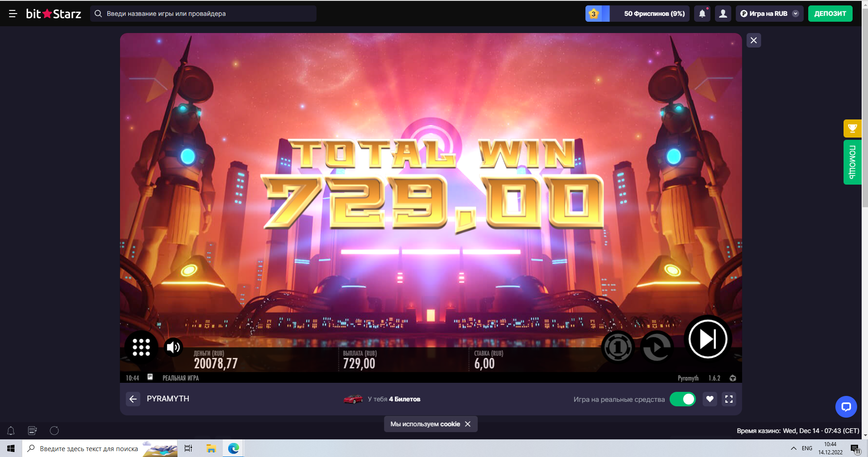Add game to favorites with heart

pyautogui.click(x=710, y=399)
